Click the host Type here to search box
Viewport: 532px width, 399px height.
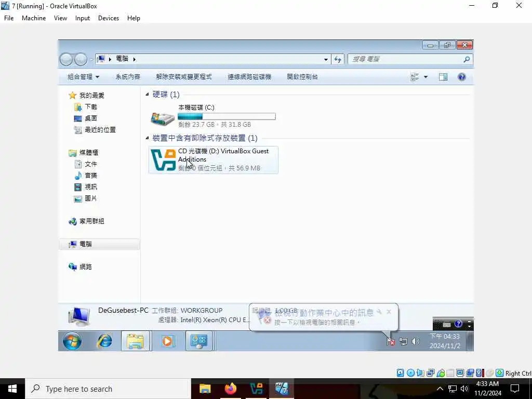click(x=108, y=389)
